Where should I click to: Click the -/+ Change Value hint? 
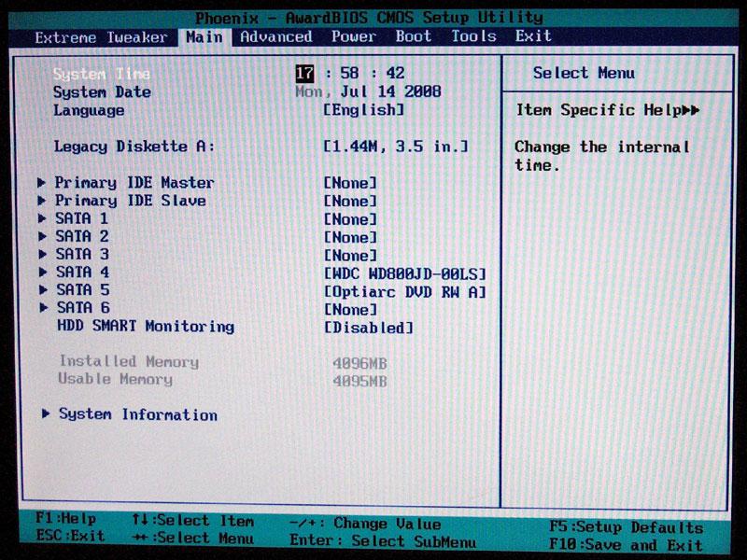pyautogui.click(x=365, y=524)
